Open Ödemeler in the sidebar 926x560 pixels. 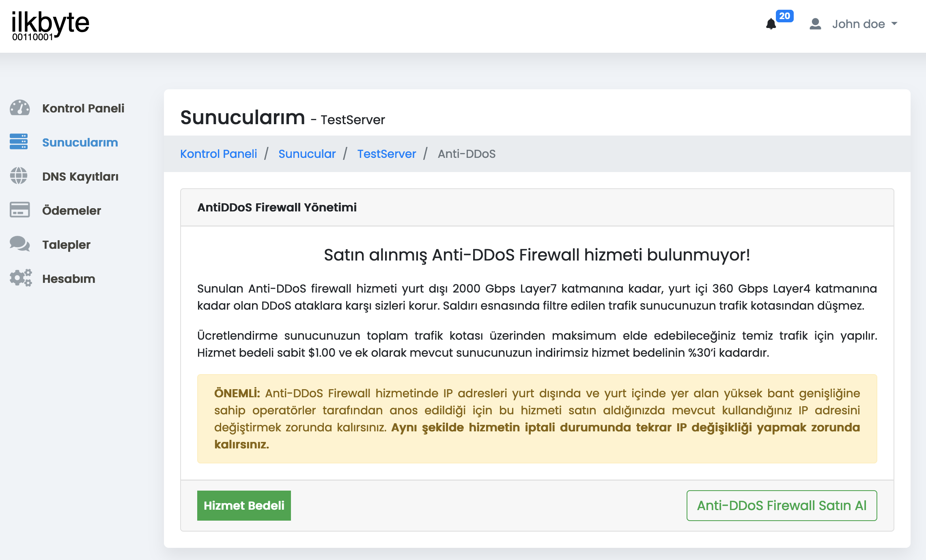(71, 211)
